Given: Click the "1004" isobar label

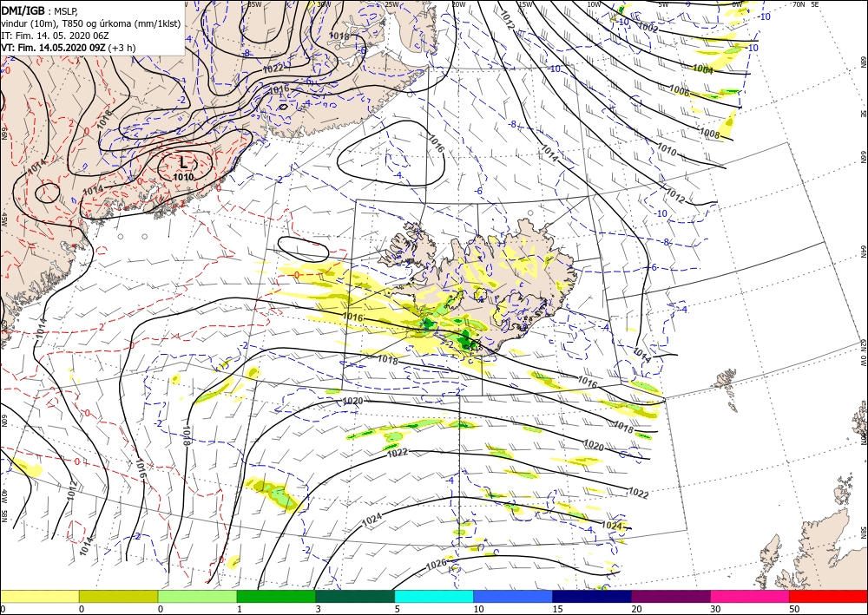Looking at the screenshot, I should click(702, 69).
